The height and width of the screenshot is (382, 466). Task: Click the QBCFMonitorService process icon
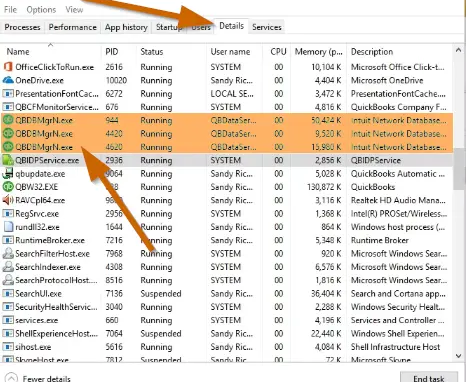8,107
